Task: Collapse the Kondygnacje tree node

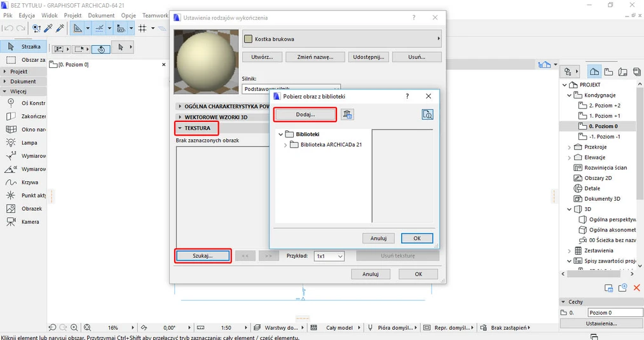Action: (x=569, y=95)
